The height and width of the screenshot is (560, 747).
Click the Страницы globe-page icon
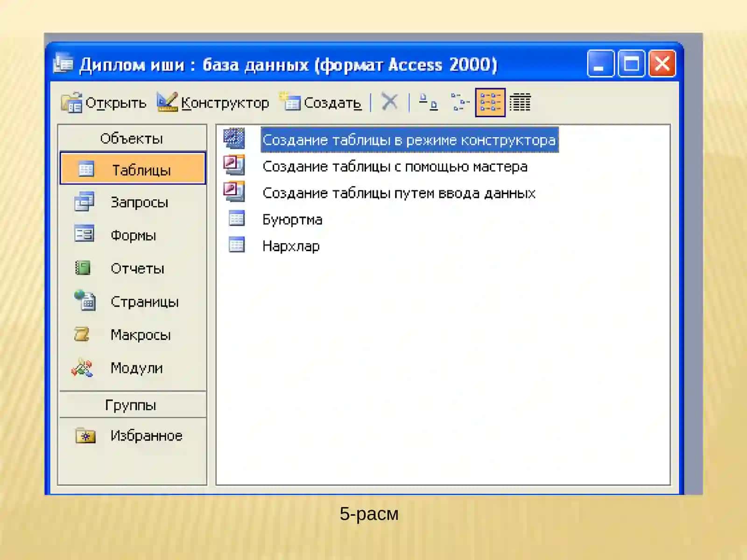(85, 300)
